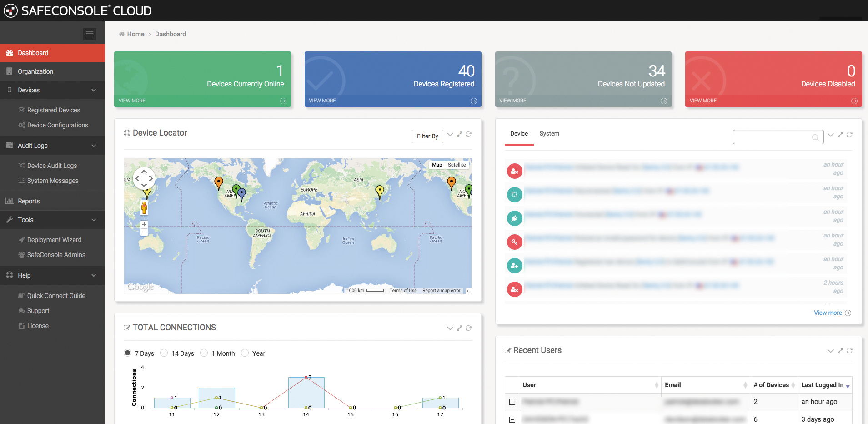Viewport: 868px width, 424px height.
Task: Click the SafeConsole Cloud logo
Action: [78, 10]
